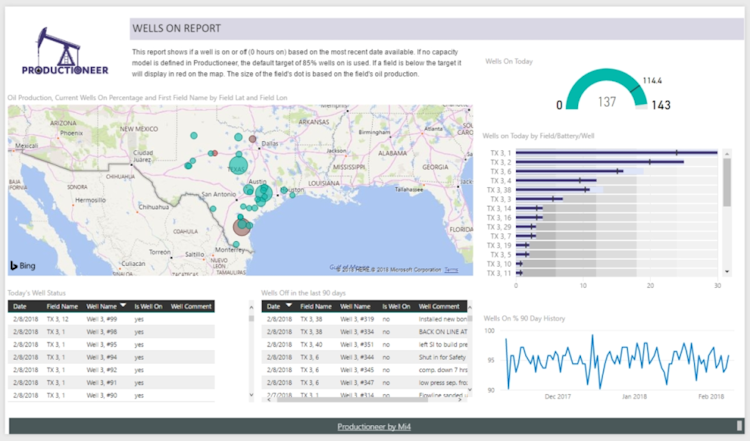Select Well 3, #319 row in Wells Off table
This screenshot has height=441, width=750.
(x=357, y=318)
